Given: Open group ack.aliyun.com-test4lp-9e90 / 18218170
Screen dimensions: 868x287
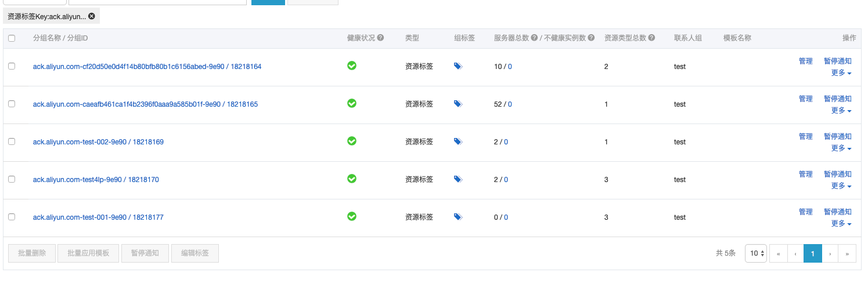Looking at the screenshot, I should 96,180.
